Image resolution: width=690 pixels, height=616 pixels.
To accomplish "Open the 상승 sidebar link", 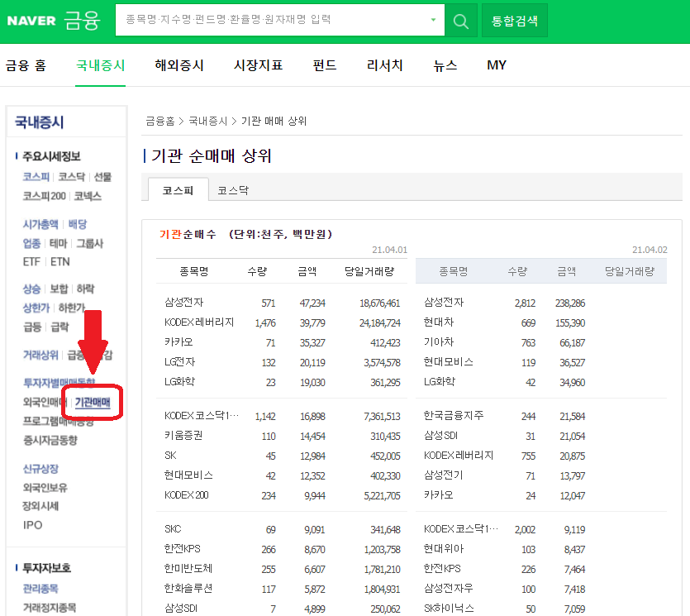I will [x=31, y=289].
